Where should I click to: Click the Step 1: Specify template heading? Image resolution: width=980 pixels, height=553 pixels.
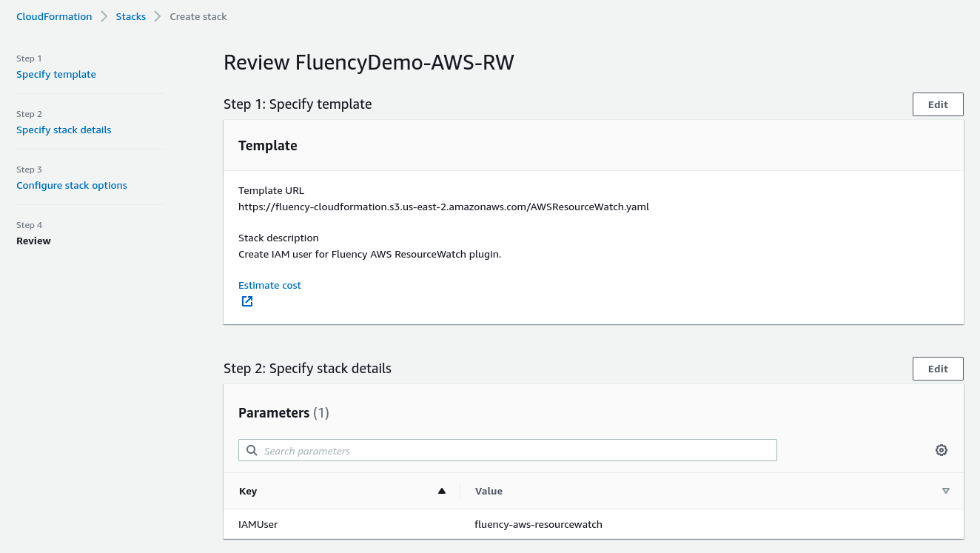298,104
